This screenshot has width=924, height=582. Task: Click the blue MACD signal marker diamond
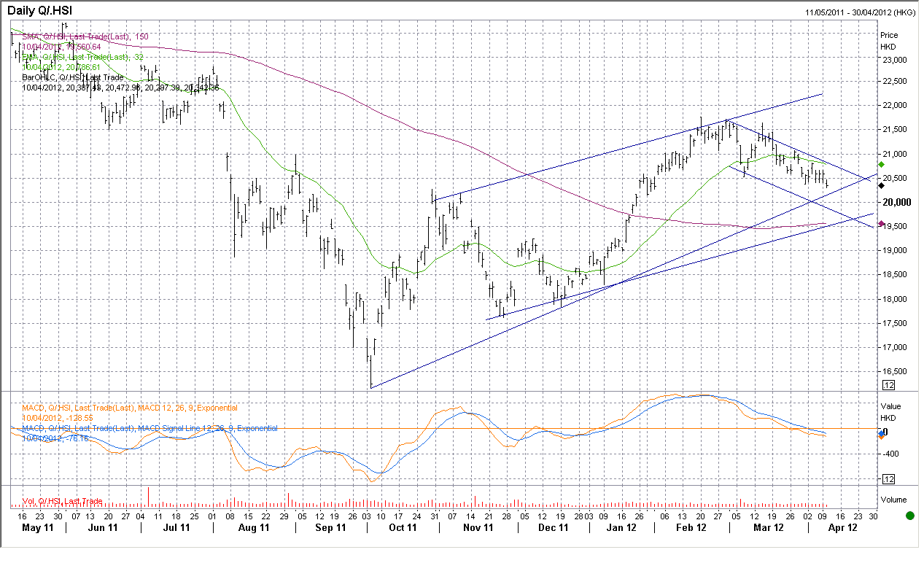pos(880,432)
